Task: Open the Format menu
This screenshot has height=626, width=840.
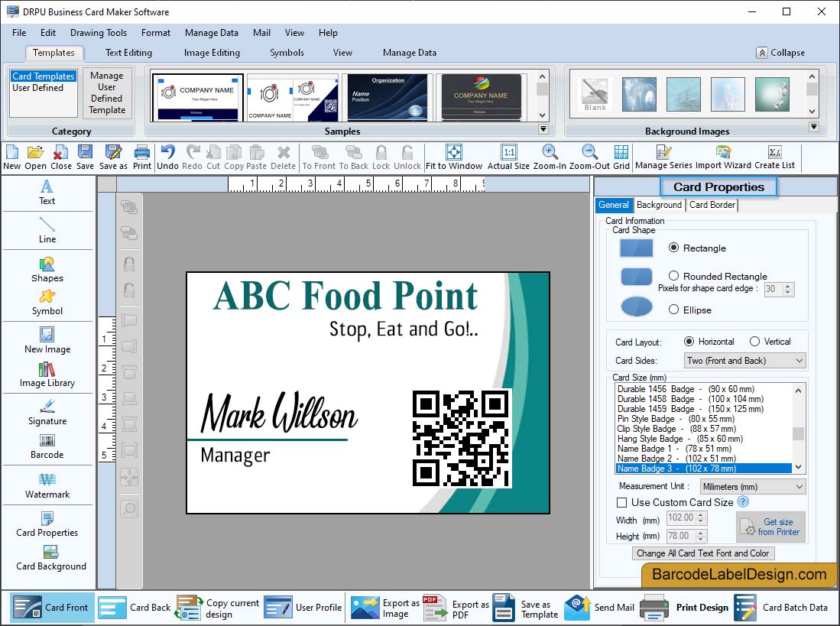Action: (x=156, y=33)
